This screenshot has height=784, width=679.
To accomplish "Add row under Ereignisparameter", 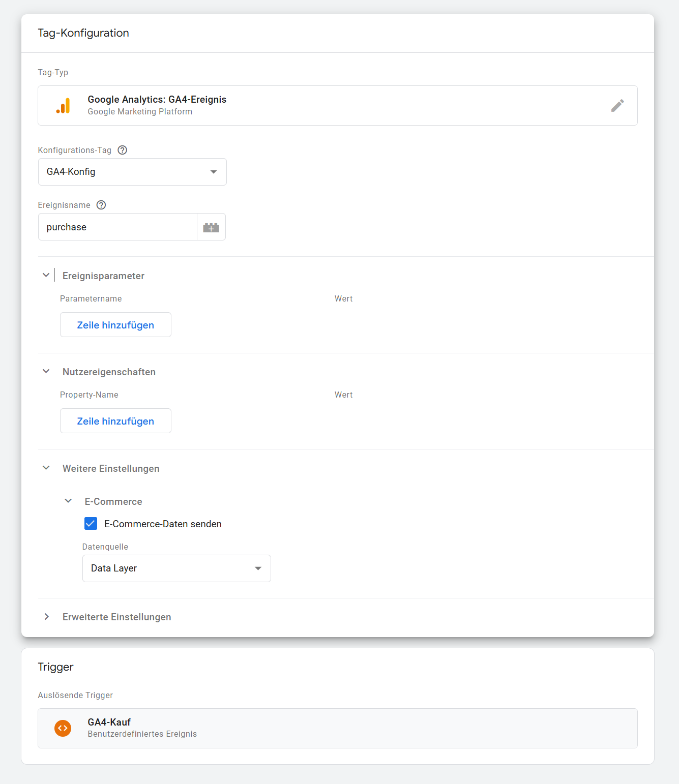I will [115, 325].
